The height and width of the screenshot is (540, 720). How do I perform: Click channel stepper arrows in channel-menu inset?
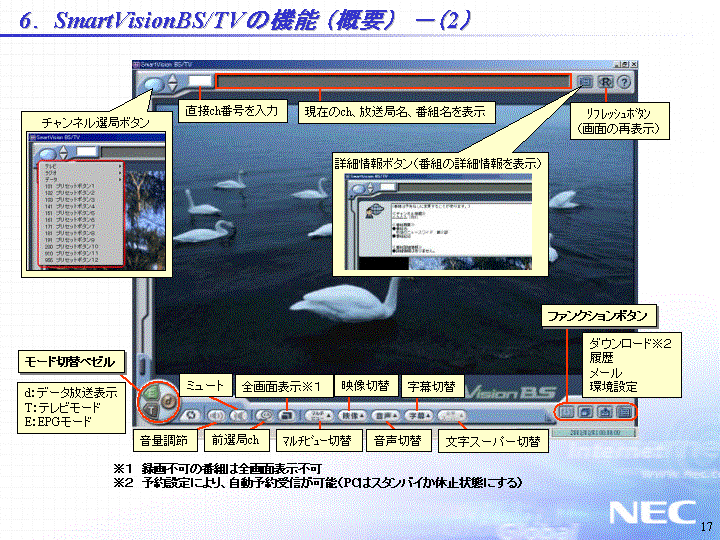[x=63, y=153]
